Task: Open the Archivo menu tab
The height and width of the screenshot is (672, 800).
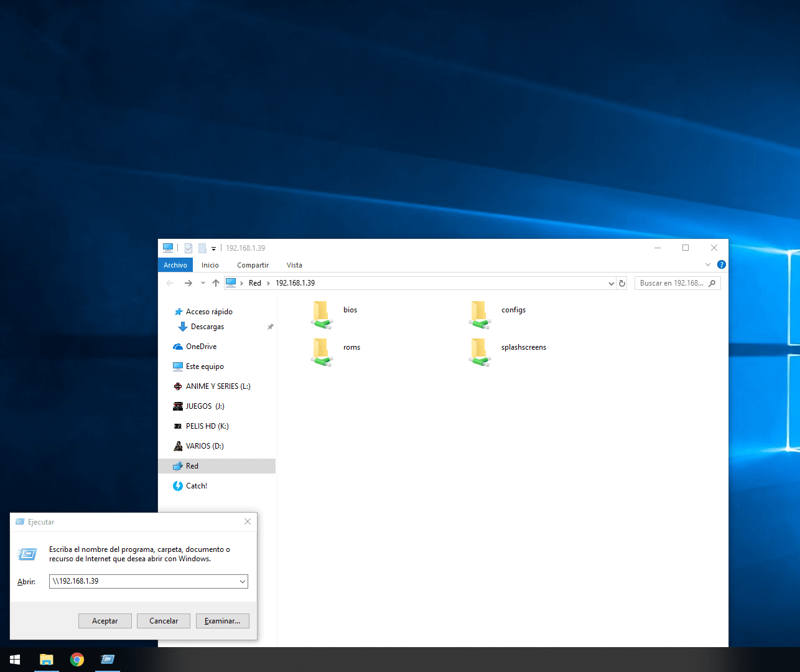Action: 175,265
